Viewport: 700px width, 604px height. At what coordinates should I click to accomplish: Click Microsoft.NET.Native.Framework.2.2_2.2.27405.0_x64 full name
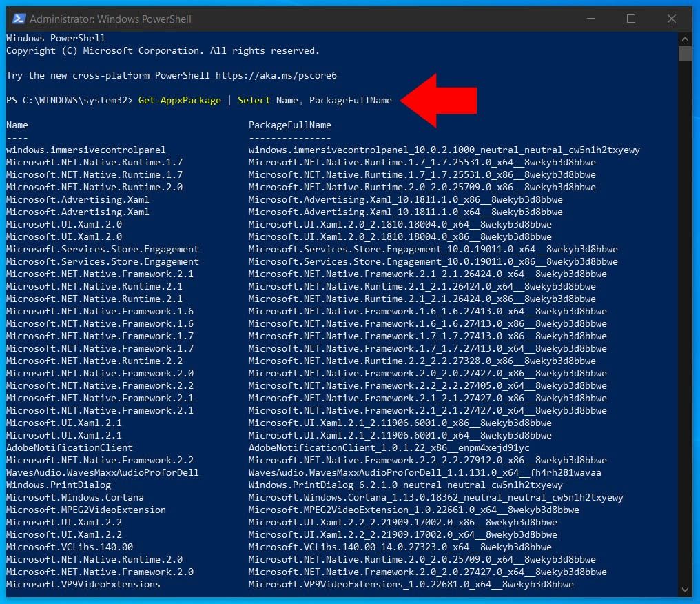(428, 385)
